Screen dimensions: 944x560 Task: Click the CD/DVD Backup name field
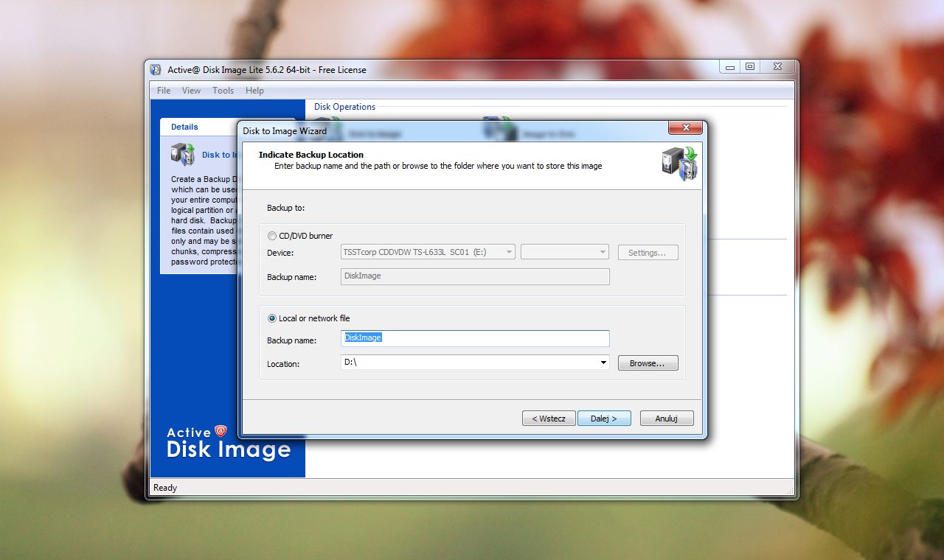point(475,276)
